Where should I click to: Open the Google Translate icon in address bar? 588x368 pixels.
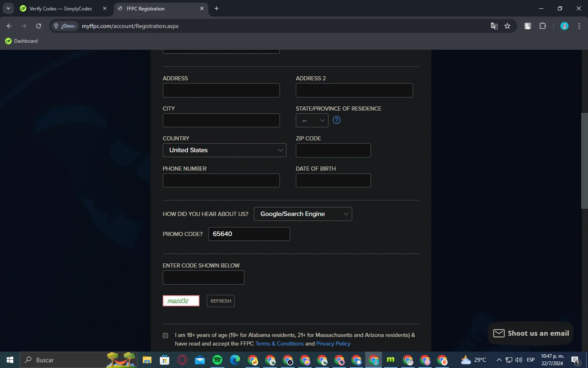pyautogui.click(x=494, y=26)
